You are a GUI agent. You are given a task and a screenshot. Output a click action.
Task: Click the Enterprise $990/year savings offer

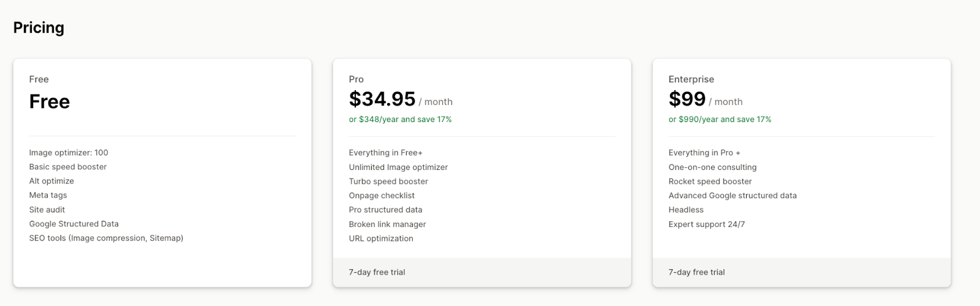[720, 120]
